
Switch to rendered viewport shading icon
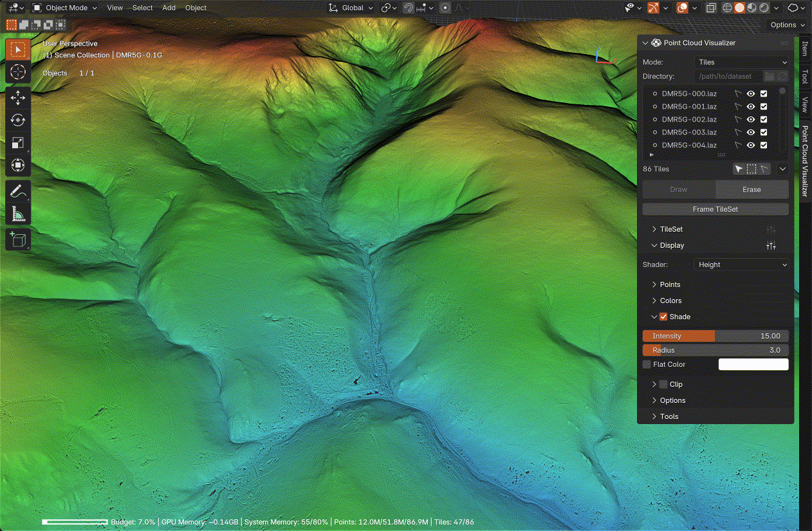(764, 8)
